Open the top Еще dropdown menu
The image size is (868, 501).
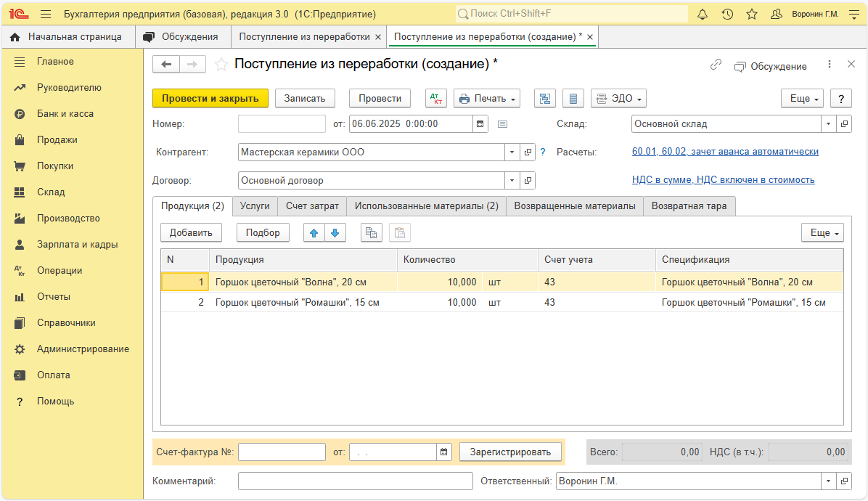803,99
